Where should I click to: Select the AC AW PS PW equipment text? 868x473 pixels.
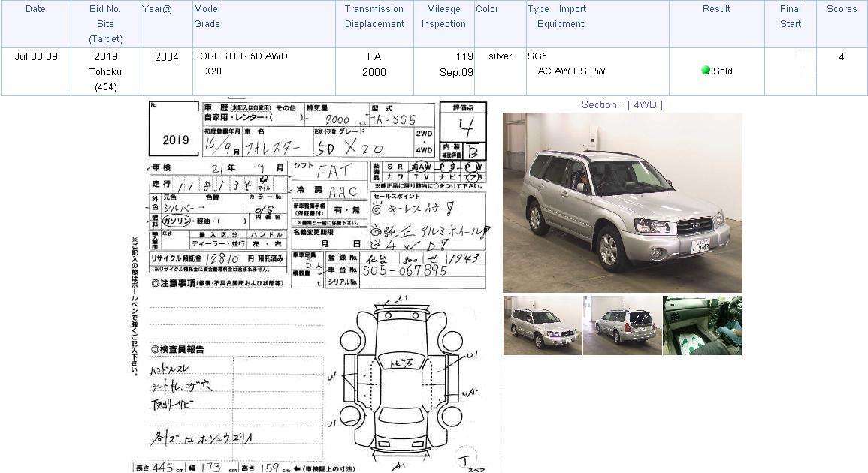pos(571,71)
